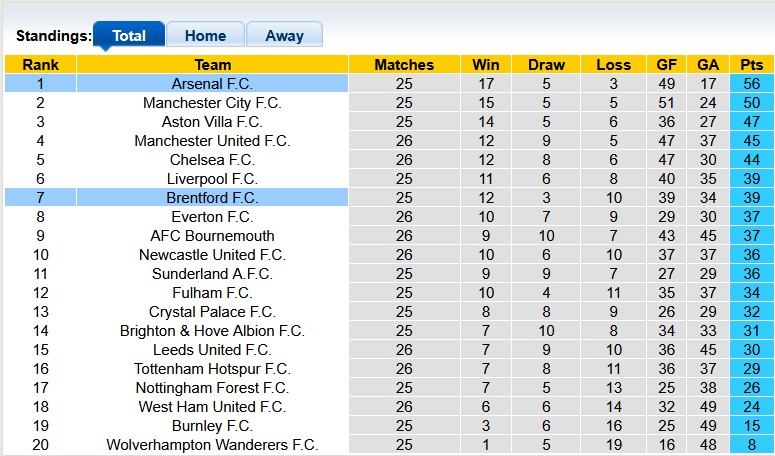
Task: Click Arsenal's 56 points cell
Action: click(751, 84)
